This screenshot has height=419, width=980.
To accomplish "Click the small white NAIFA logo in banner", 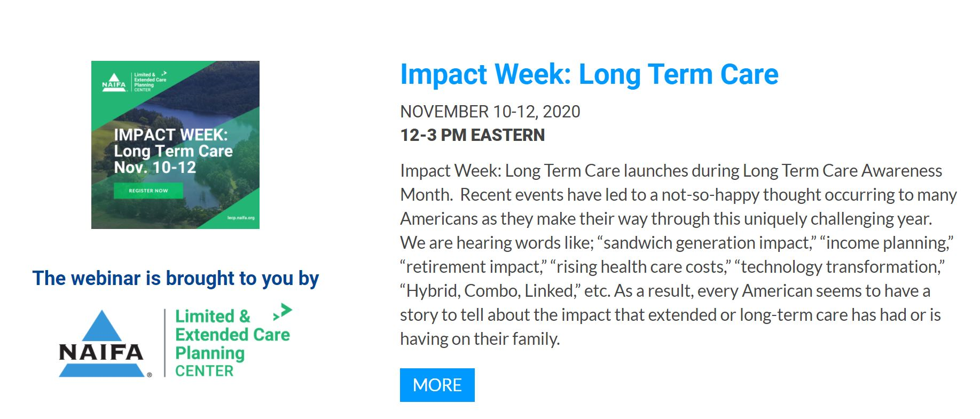I will point(114,83).
